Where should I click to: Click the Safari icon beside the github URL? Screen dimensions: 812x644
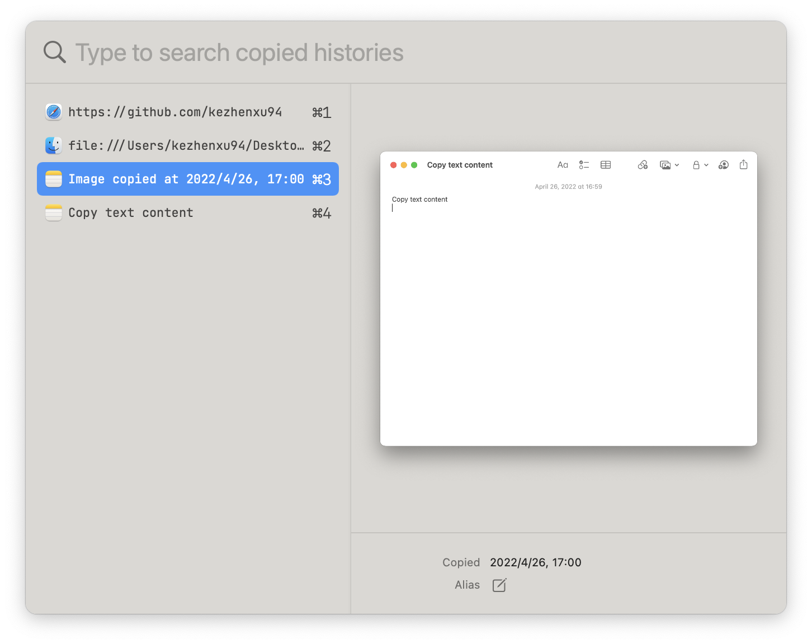(x=53, y=111)
